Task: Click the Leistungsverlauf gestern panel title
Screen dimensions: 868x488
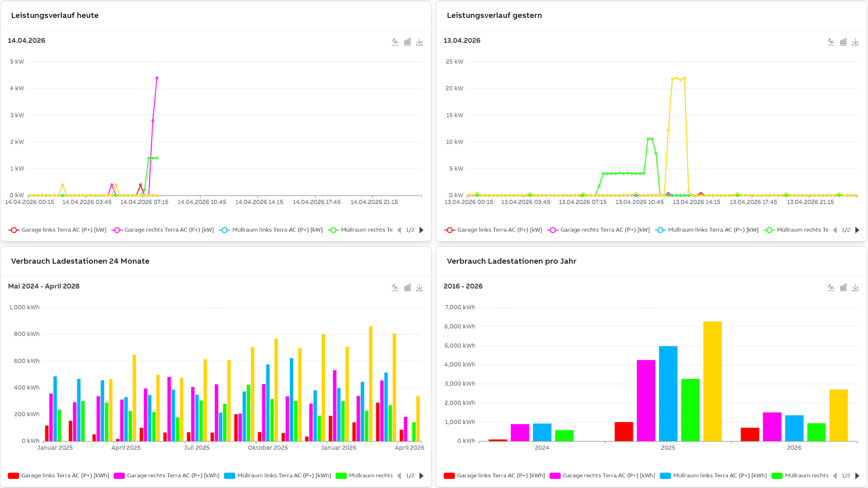Action: coord(494,15)
